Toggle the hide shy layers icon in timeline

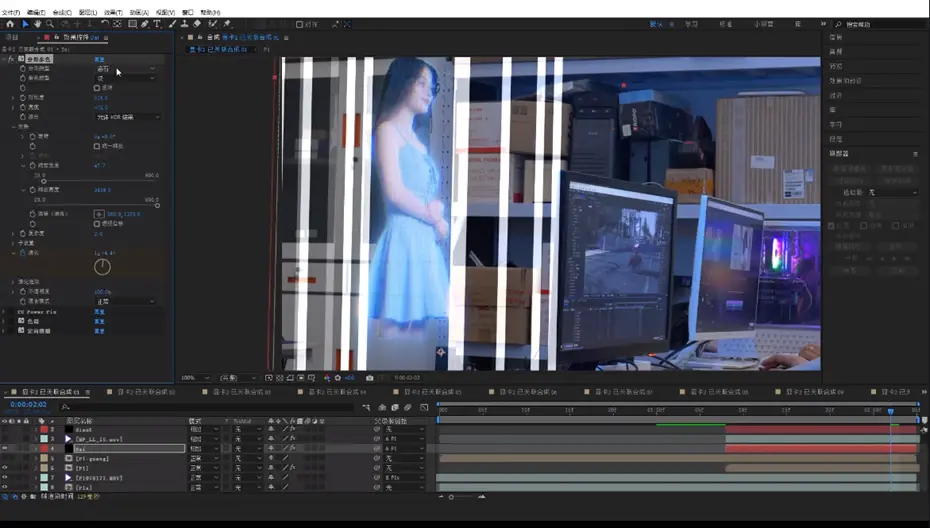point(383,408)
